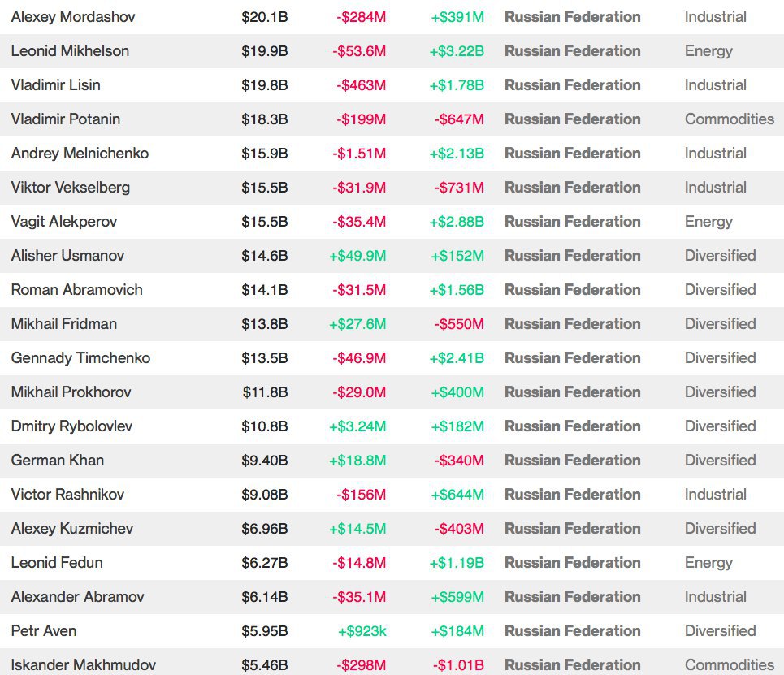Image resolution: width=784 pixels, height=675 pixels.
Task: Select Energy in Leonid Fedun's row
Action: pos(708,562)
